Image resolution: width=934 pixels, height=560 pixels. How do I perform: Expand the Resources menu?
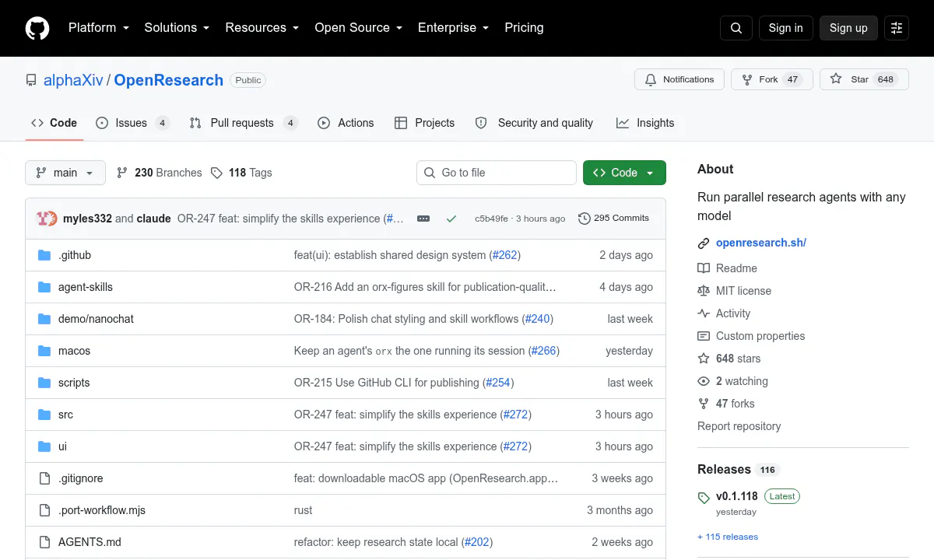(x=262, y=27)
